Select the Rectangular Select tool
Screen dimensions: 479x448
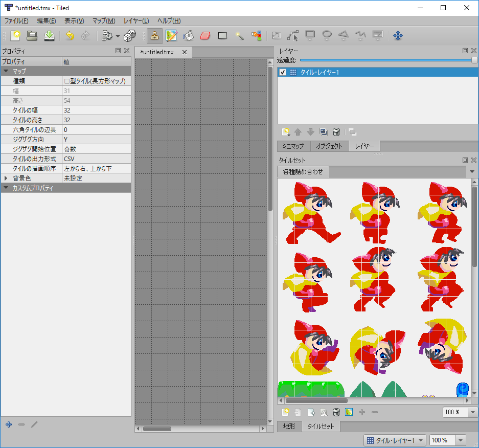(x=222, y=36)
